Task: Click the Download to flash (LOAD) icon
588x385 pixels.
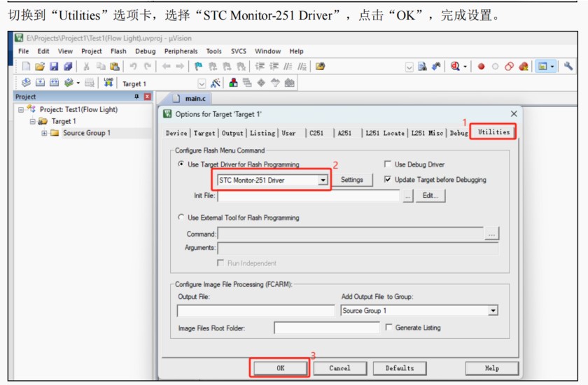Action: [x=108, y=83]
